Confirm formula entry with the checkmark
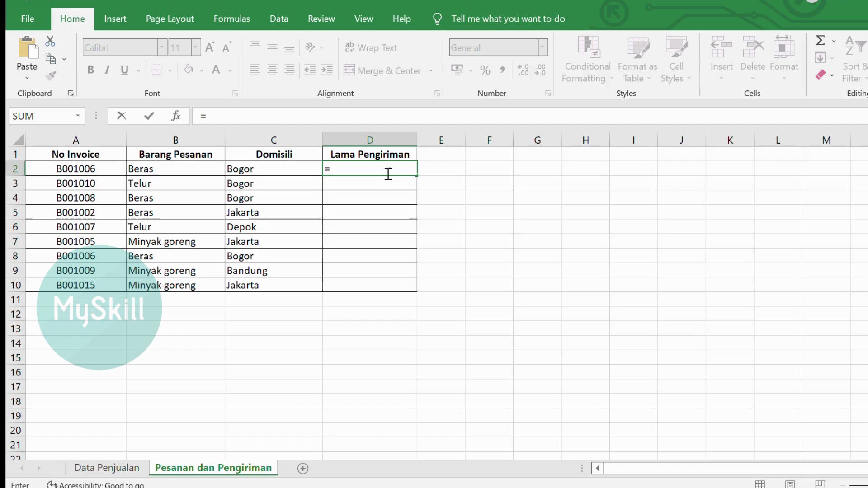868x488 pixels. tap(149, 116)
